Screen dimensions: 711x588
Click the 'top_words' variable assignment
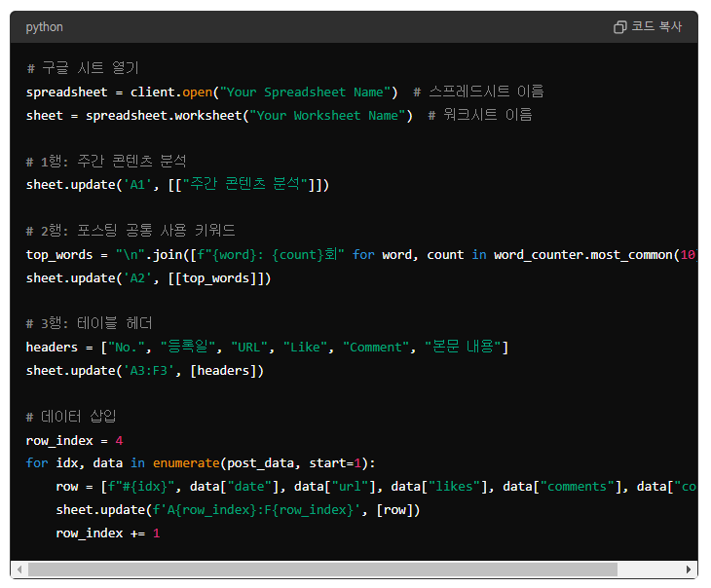click(x=59, y=255)
